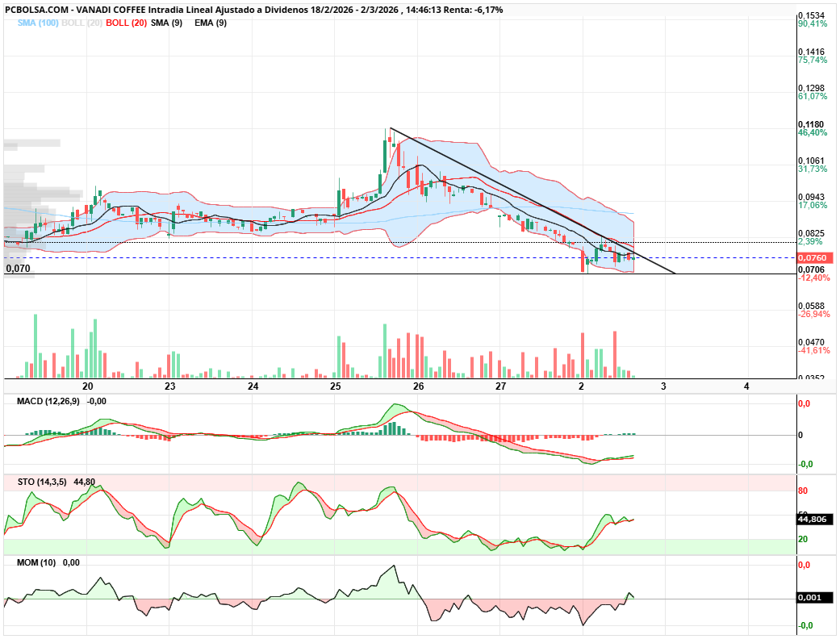Click the EMA (9) legend label
Image resolution: width=840 pixels, height=639 pixels.
(x=211, y=23)
